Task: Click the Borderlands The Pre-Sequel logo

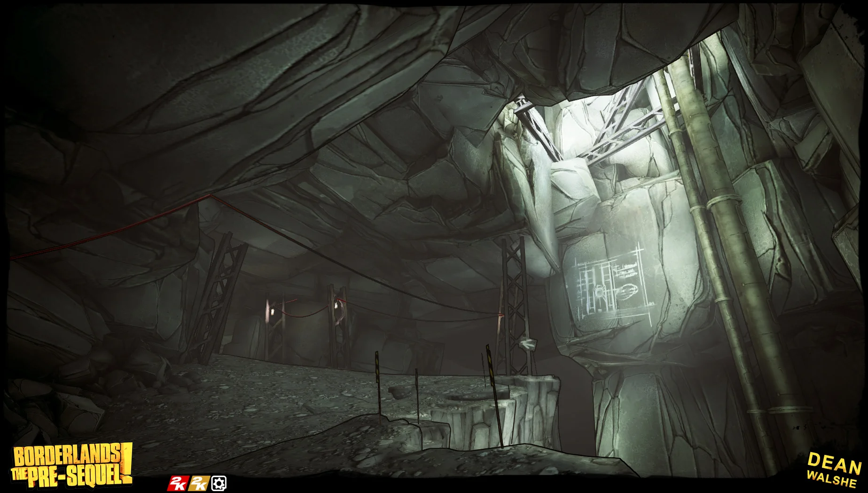Action: pyautogui.click(x=72, y=465)
